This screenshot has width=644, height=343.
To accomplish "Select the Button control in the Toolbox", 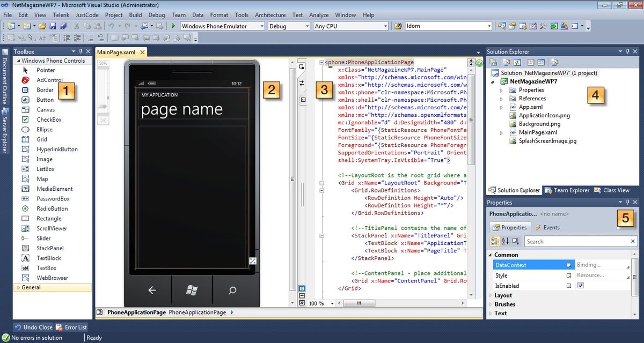I will click(x=46, y=100).
